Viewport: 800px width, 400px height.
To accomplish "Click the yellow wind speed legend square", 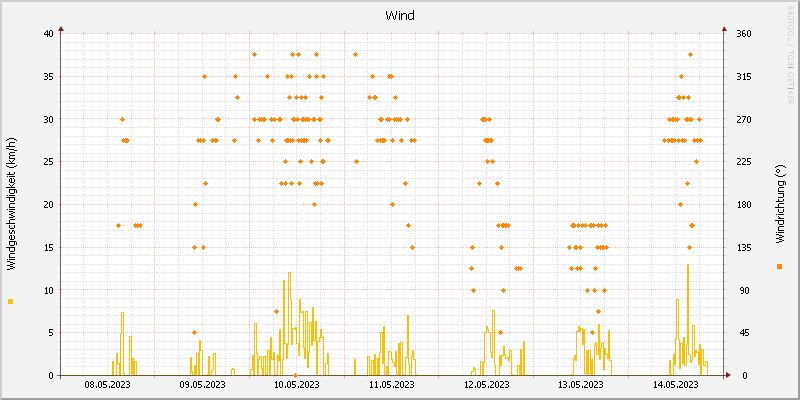I will pos(11,302).
